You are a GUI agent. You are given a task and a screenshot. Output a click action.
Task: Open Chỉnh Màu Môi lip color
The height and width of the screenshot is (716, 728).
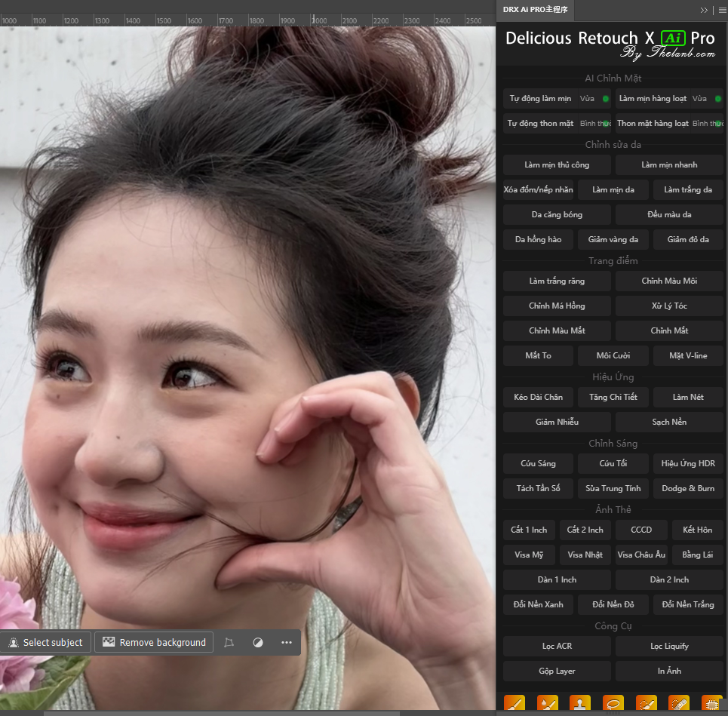tap(669, 281)
